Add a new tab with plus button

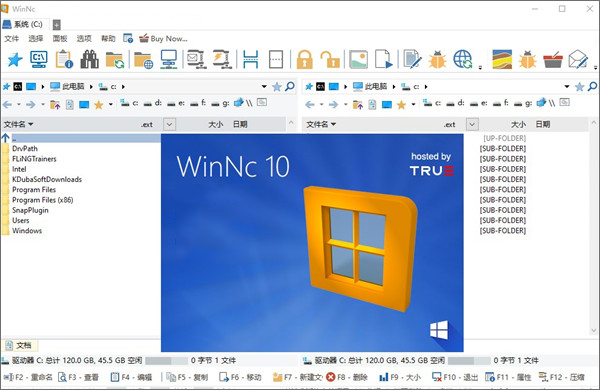[x=57, y=25]
